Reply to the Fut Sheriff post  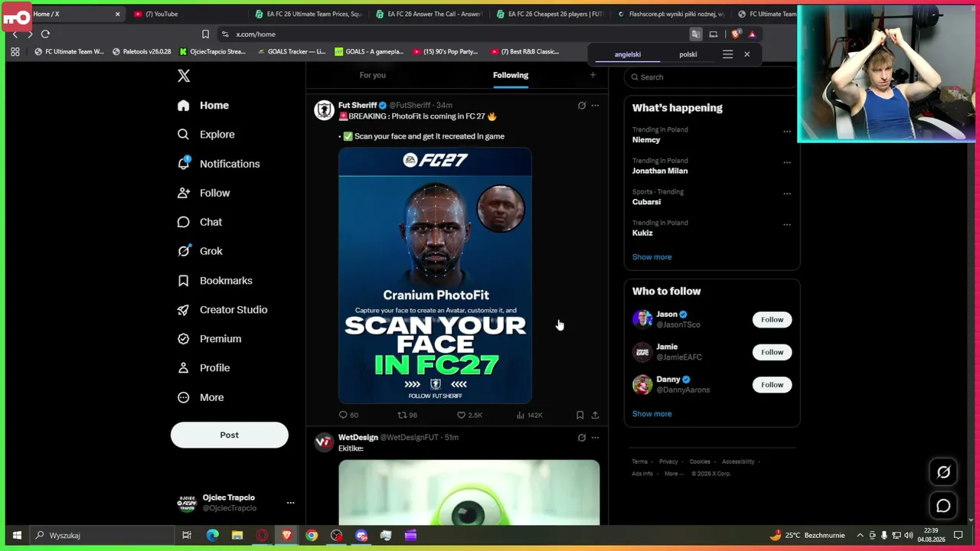[x=348, y=415]
